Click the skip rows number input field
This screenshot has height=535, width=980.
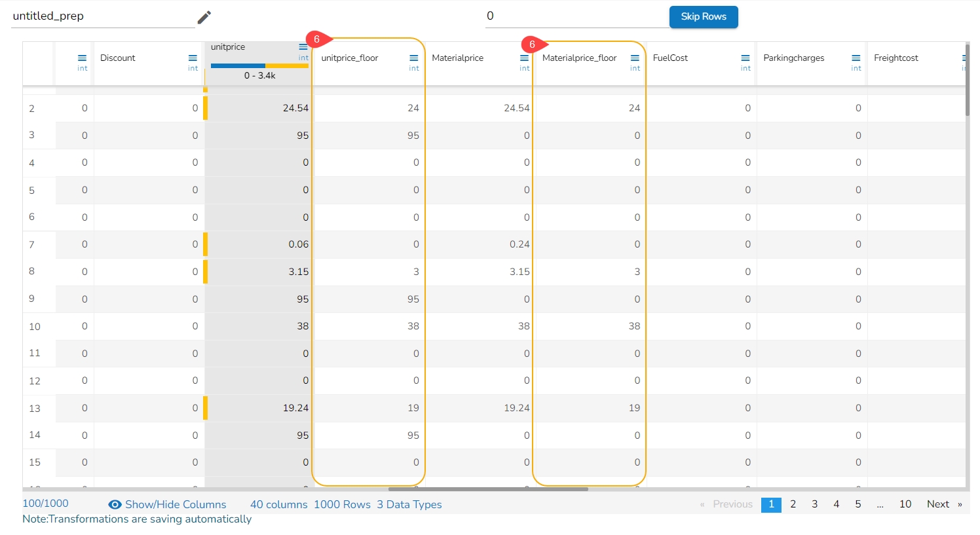576,16
